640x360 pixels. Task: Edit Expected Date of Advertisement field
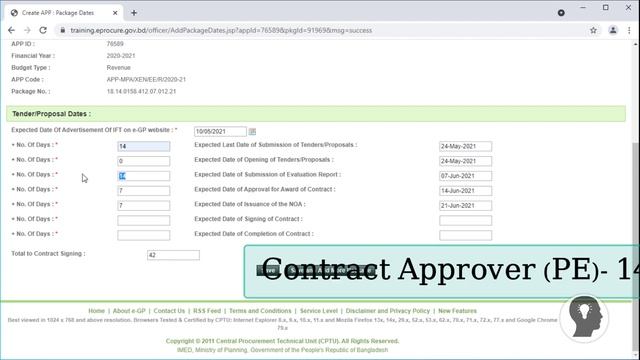point(220,131)
